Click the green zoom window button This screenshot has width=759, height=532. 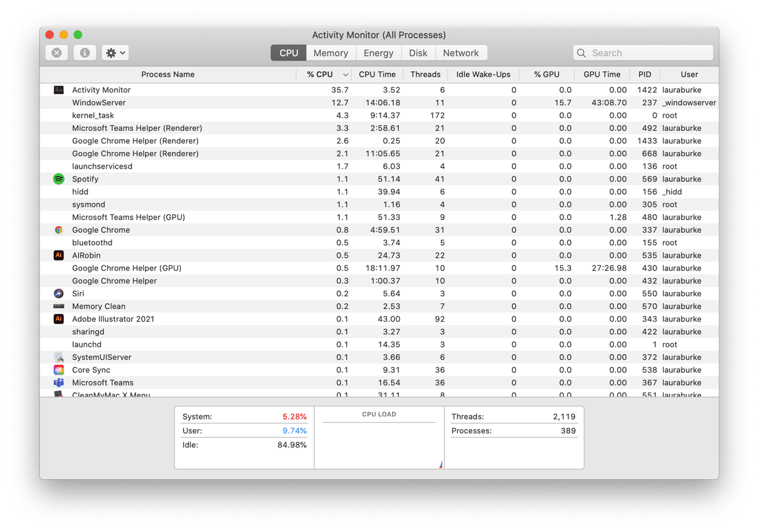click(x=78, y=35)
